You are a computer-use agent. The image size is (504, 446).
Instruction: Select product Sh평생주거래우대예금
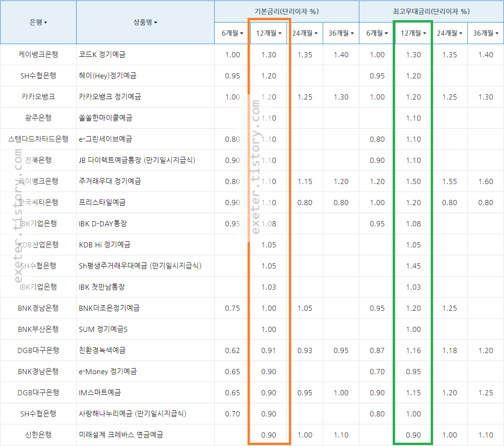pyautogui.click(x=140, y=266)
